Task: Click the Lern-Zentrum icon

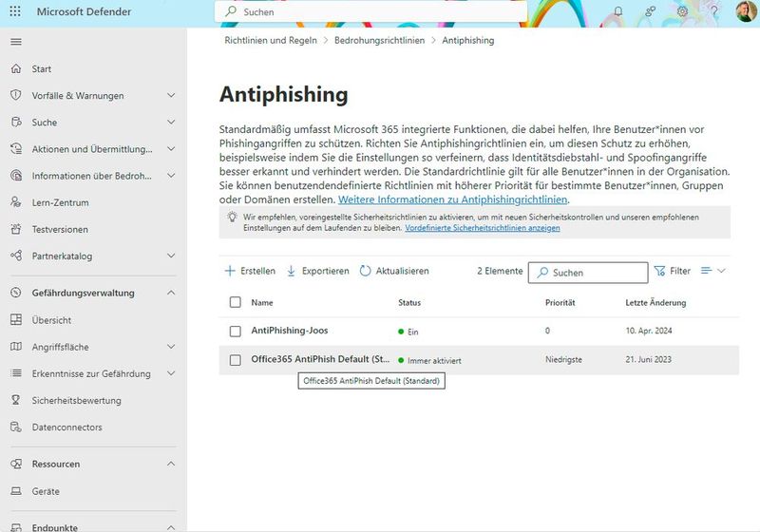Action: point(16,202)
